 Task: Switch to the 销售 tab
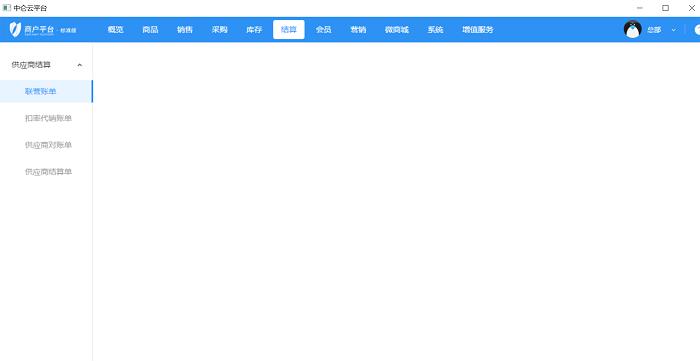coord(185,29)
